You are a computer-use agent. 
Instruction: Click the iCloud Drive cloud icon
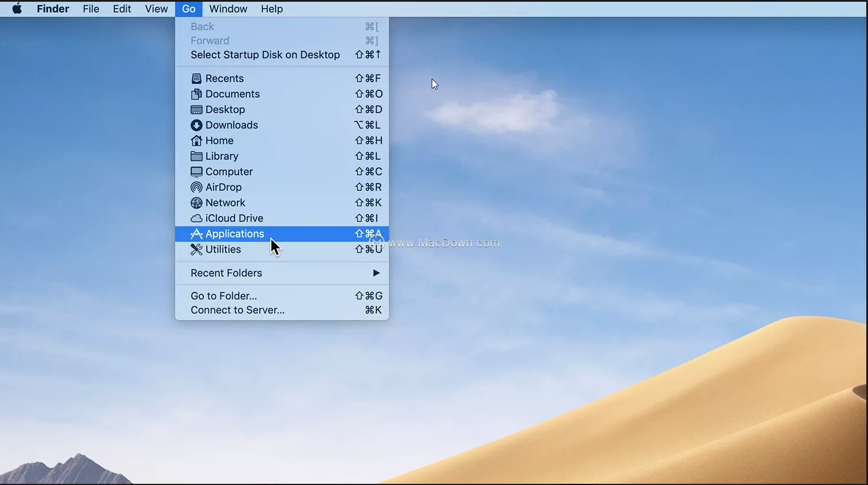[x=197, y=219]
